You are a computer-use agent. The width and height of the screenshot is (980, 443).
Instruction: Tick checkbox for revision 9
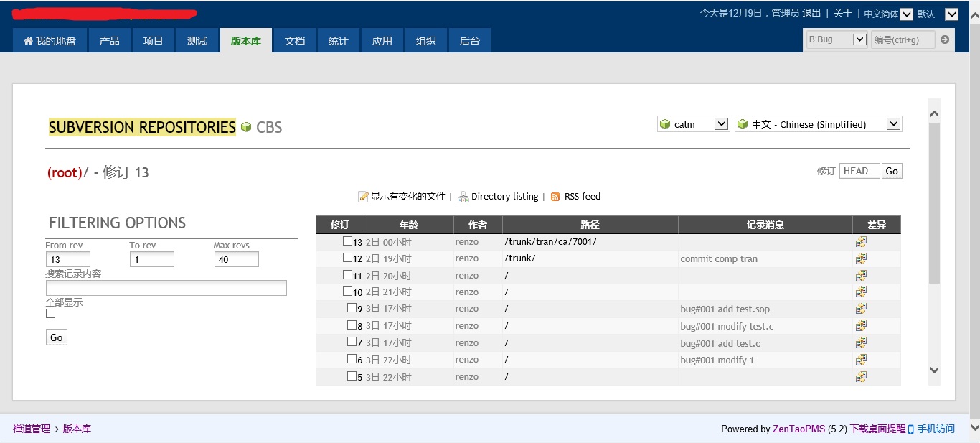352,308
